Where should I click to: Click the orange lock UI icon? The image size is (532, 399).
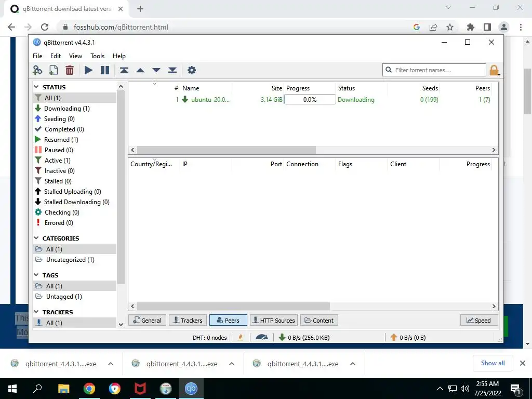(x=494, y=70)
